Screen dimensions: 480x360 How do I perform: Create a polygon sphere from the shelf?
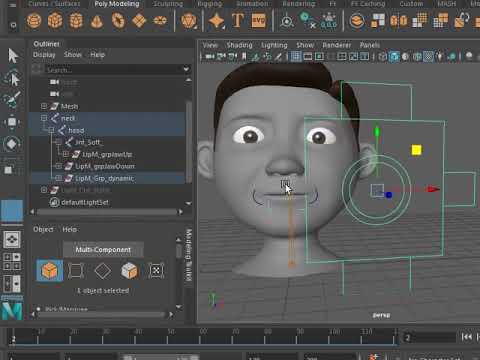pyautogui.click(x=34, y=21)
